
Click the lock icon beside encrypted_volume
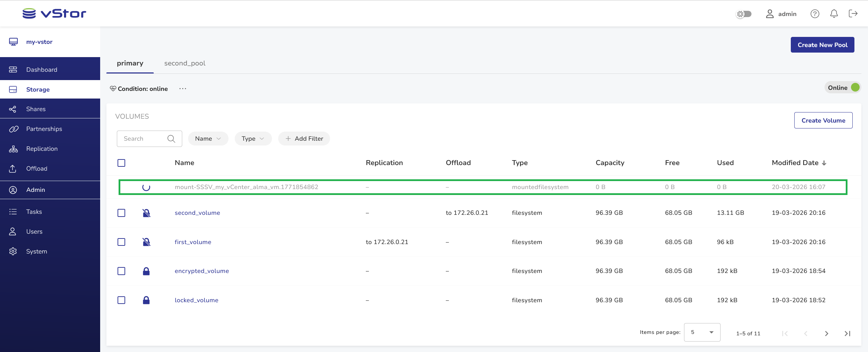[146, 271]
